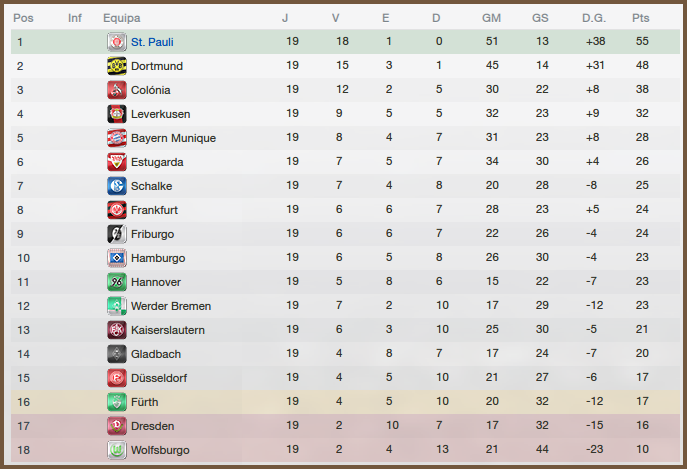The image size is (687, 469).
Task: Sort by GM goals scored header
Action: 491,18
